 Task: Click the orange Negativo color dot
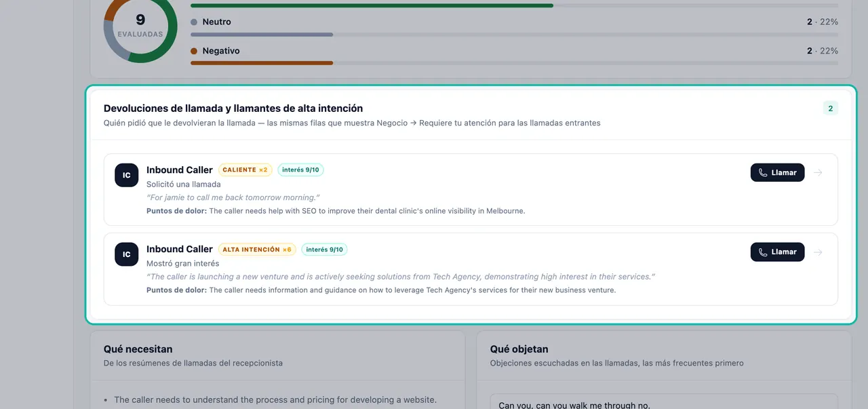click(x=194, y=51)
